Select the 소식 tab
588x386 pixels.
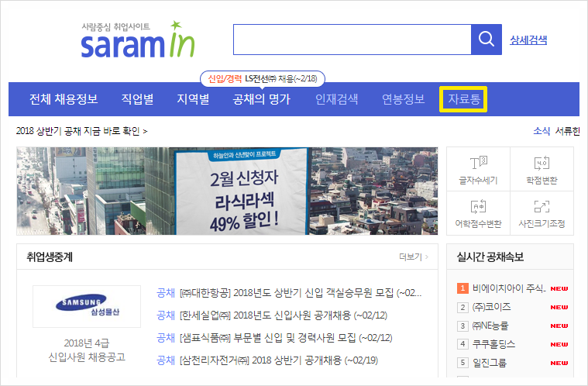click(x=542, y=131)
